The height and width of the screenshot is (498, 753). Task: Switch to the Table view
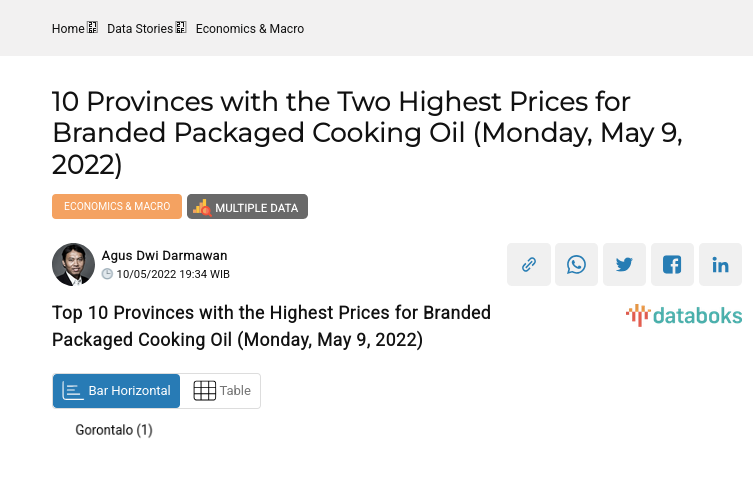point(221,391)
